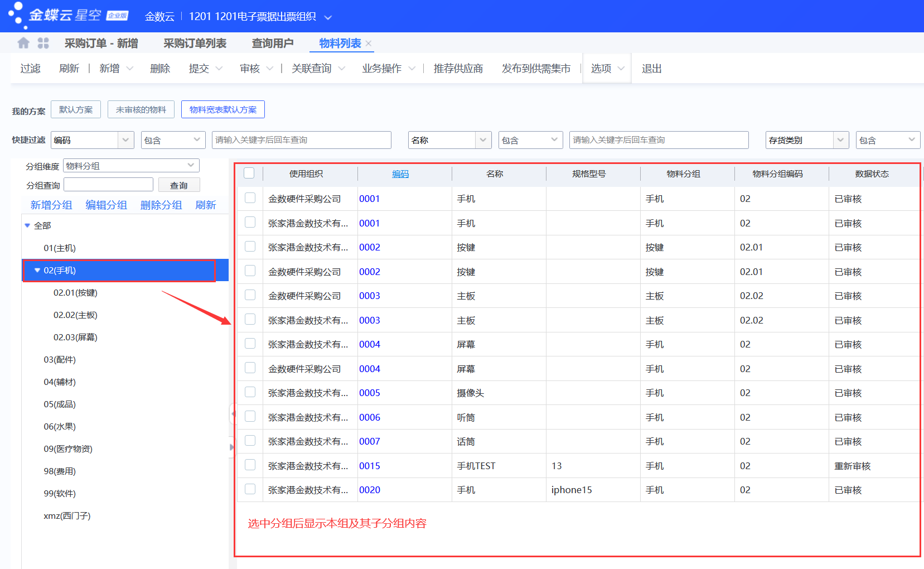Apply the 未审核的物料 filter scheme
The image size is (924, 569).
[x=141, y=109]
